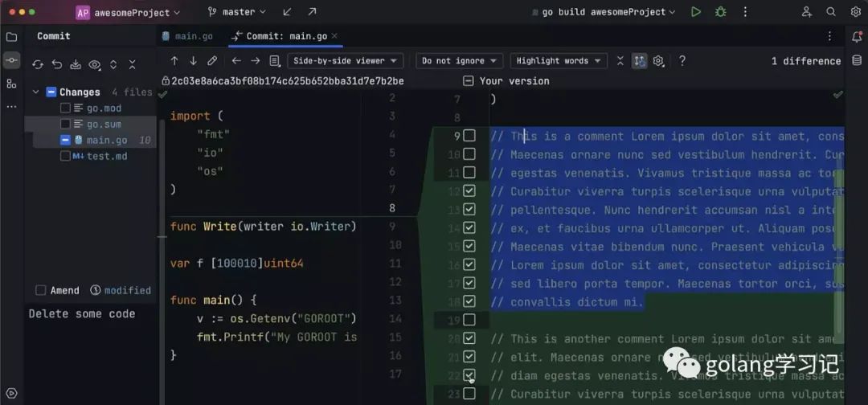Image resolution: width=868 pixels, height=405 pixels.
Task: Go to previous difference up arrow
Action: [x=174, y=61]
